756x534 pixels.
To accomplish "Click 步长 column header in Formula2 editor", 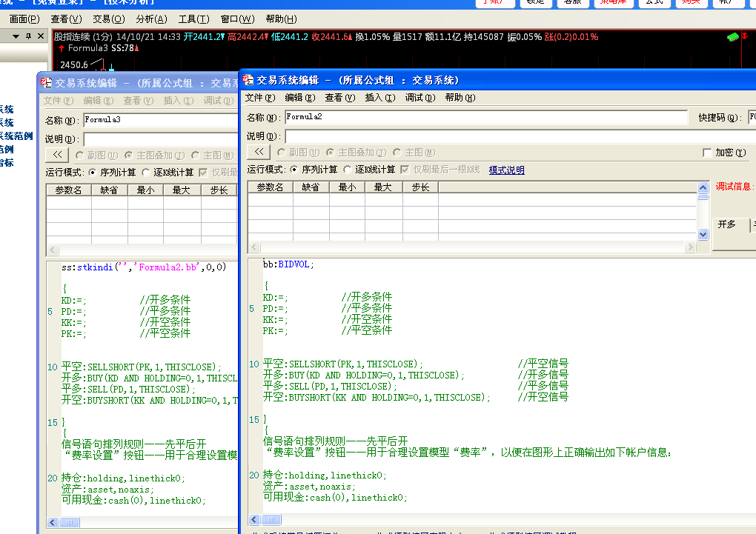I will pyautogui.click(x=420, y=187).
